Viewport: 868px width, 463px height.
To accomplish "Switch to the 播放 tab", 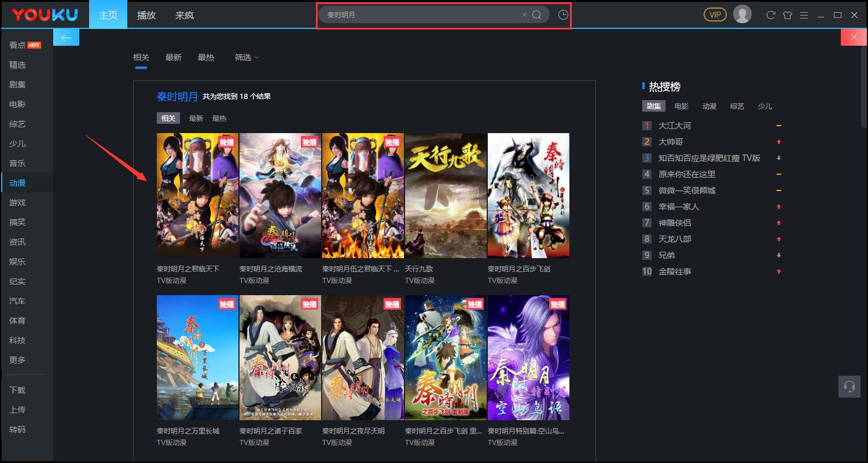I will [x=146, y=15].
